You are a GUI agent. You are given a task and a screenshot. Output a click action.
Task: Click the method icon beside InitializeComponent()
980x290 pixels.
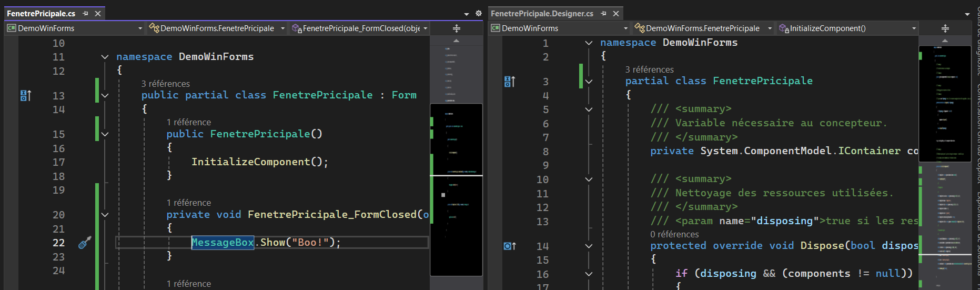point(784,28)
